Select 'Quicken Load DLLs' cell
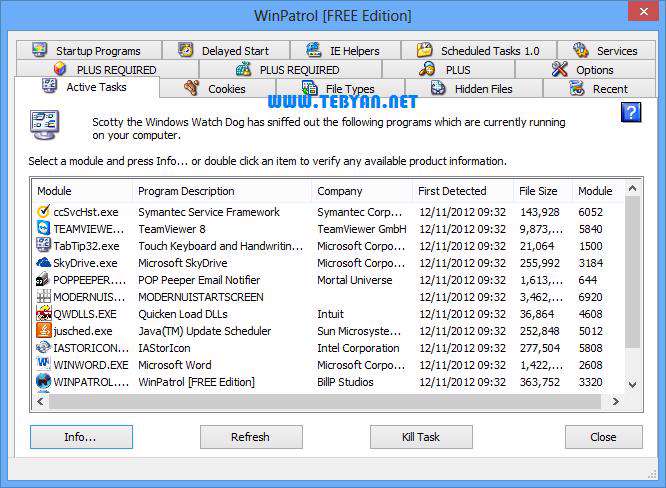 (183, 314)
